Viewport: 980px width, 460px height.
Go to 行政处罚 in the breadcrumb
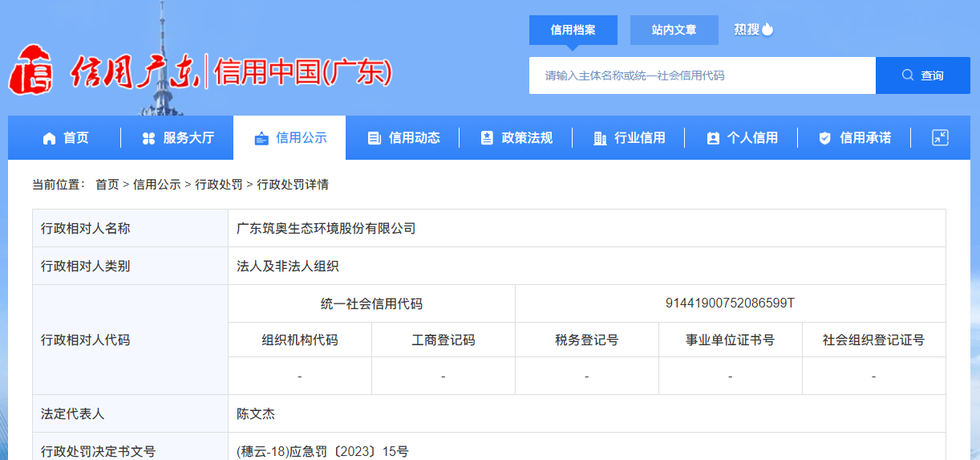point(219,185)
